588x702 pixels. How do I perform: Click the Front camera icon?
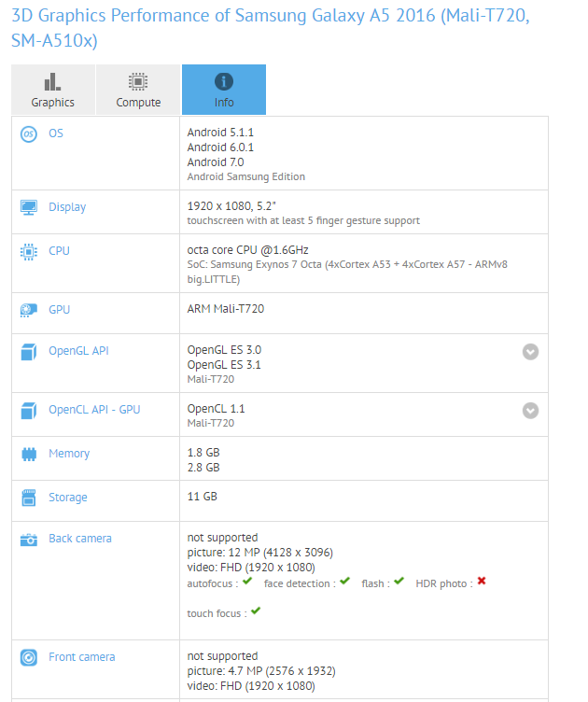pyautogui.click(x=29, y=657)
